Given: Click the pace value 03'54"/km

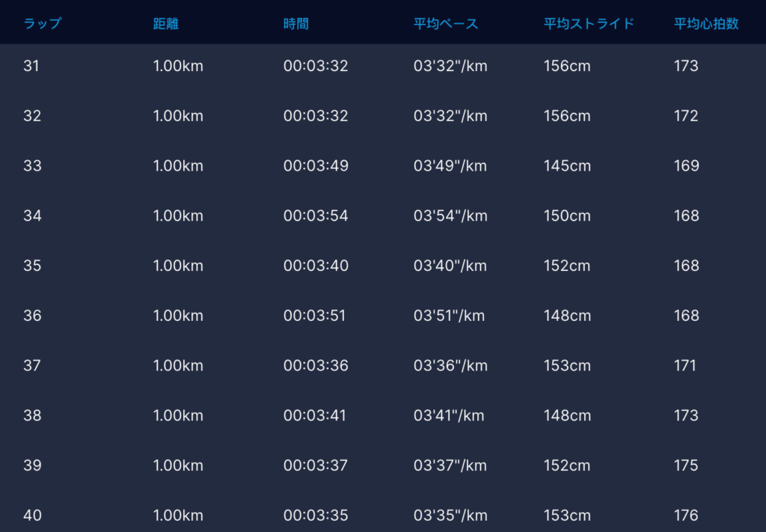Looking at the screenshot, I should click(x=450, y=216).
